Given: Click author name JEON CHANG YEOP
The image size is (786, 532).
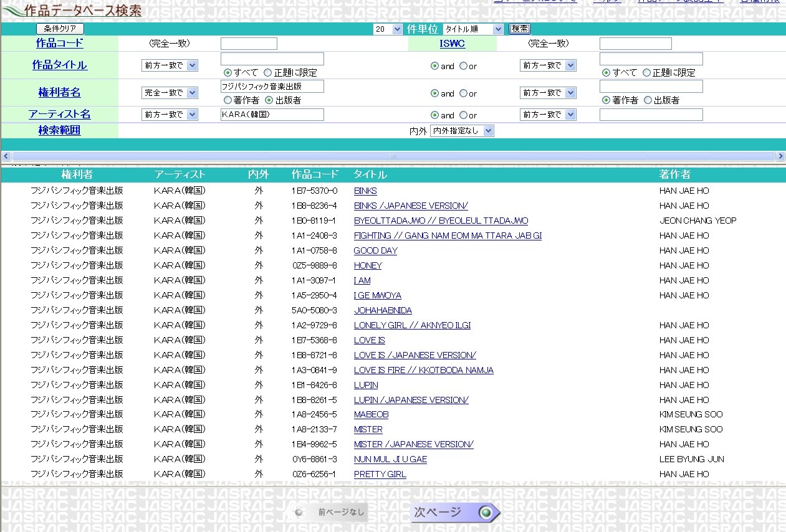Looking at the screenshot, I should [698, 221].
